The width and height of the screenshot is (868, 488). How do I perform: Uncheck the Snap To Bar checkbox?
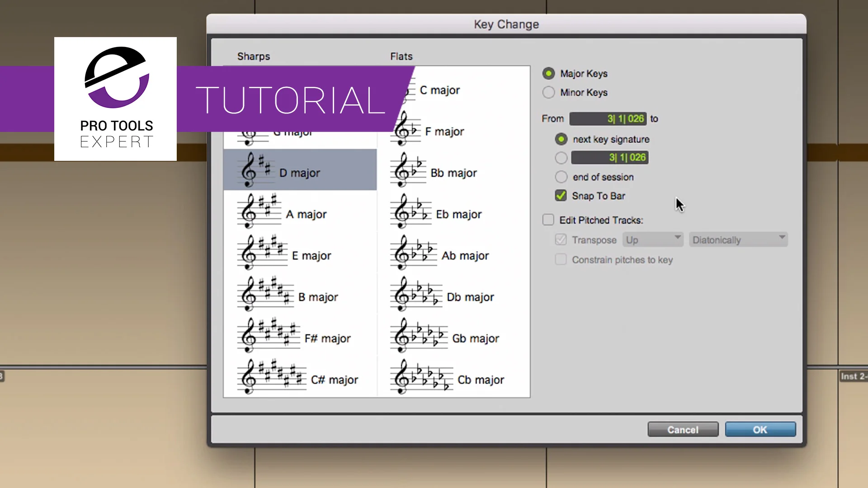point(561,196)
